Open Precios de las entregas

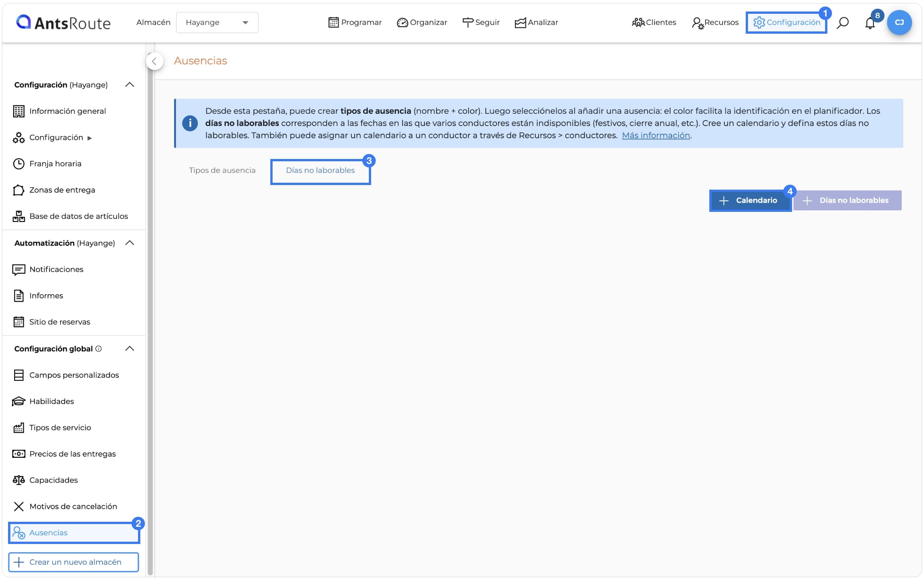click(72, 454)
